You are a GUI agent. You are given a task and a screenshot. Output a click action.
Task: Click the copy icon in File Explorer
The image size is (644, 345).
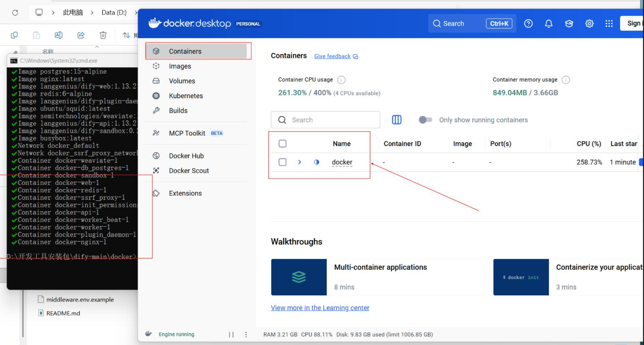point(14,35)
